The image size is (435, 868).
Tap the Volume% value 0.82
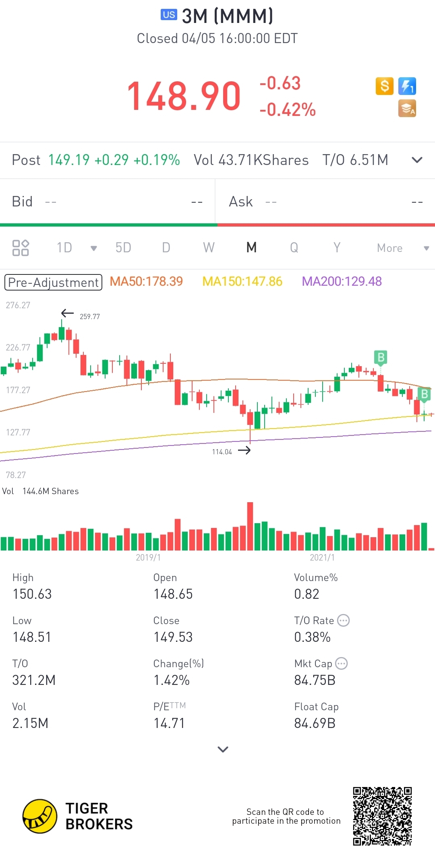coord(307,594)
